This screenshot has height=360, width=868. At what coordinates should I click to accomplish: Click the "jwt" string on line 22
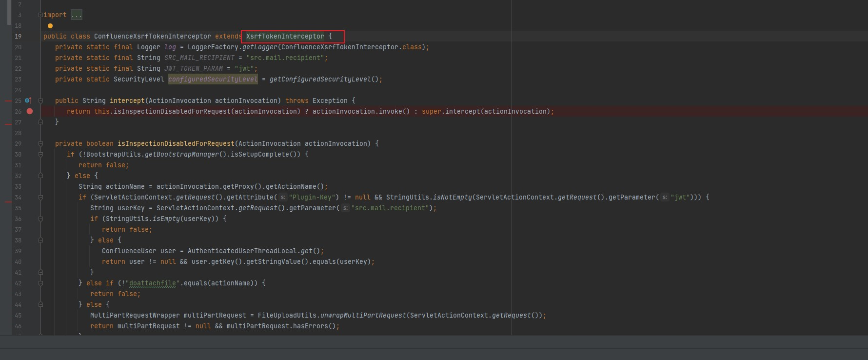[244, 68]
